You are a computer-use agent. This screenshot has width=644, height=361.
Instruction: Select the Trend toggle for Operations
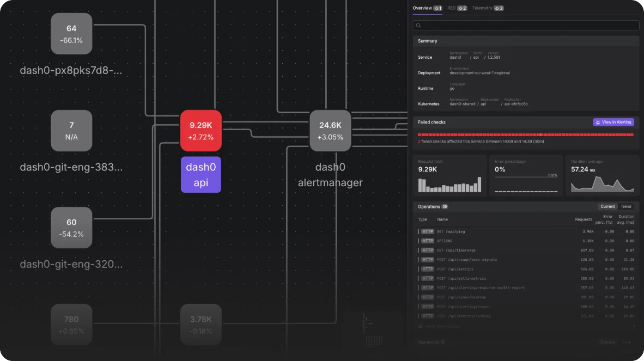coord(625,206)
